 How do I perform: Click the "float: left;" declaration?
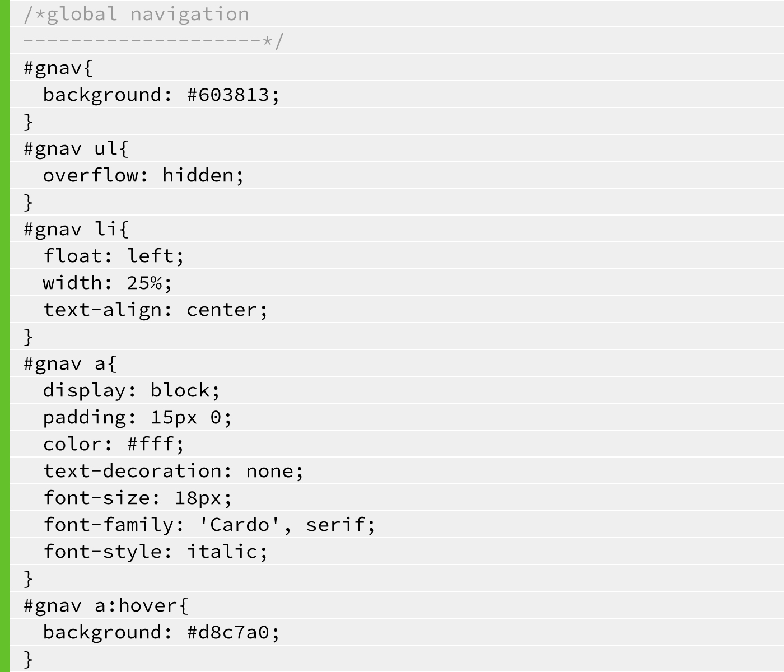click(x=113, y=256)
